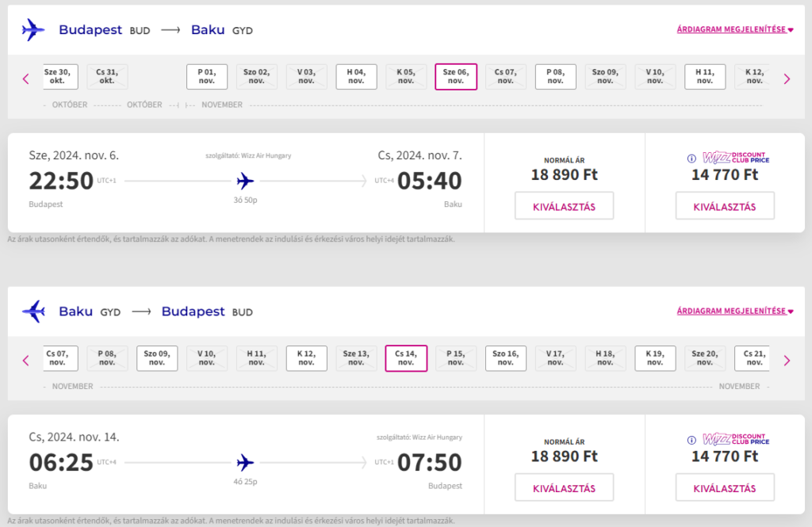Click next dates arrow in return carousel
Screen dimensions: 812x527
[787, 360]
